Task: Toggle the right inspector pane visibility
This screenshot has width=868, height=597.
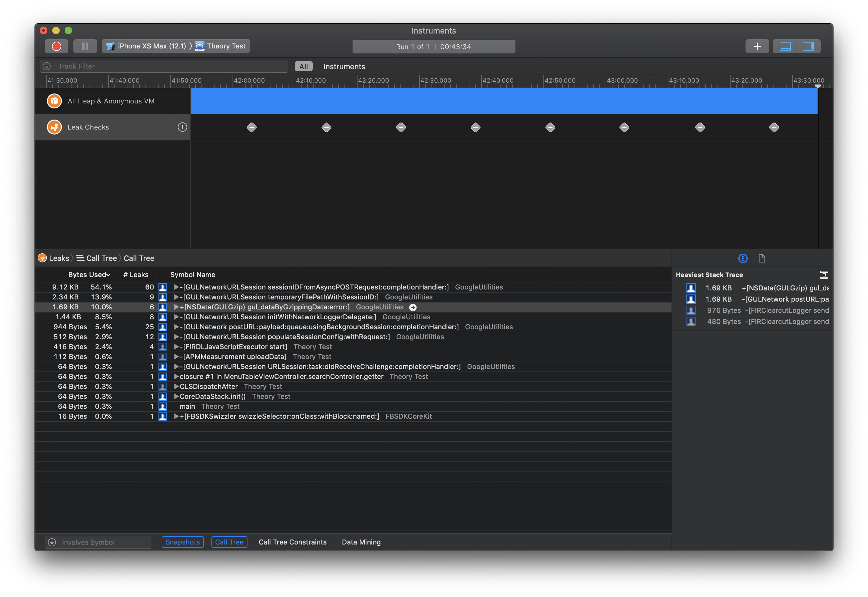Action: pyautogui.click(x=809, y=46)
